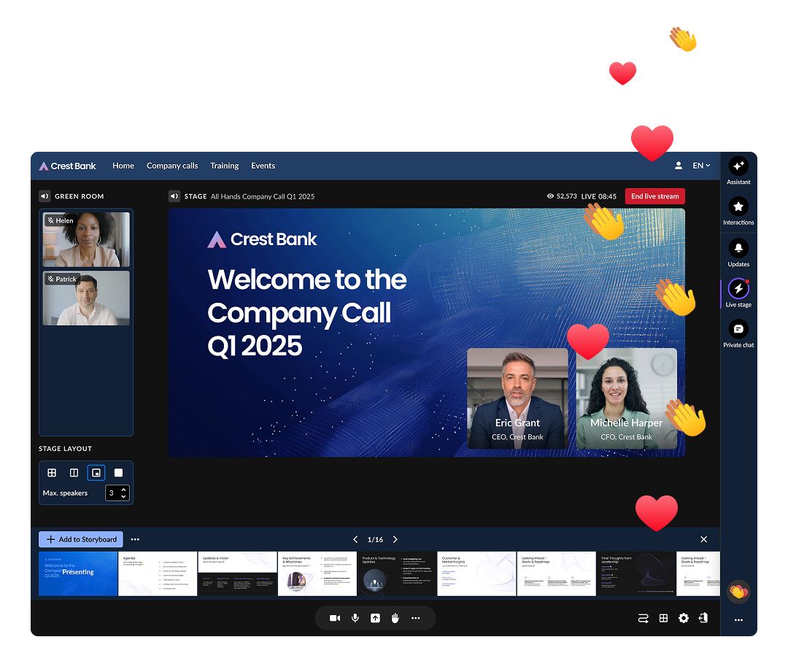Click the clapping reaction button
This screenshot has width=788, height=672.
pos(738,591)
